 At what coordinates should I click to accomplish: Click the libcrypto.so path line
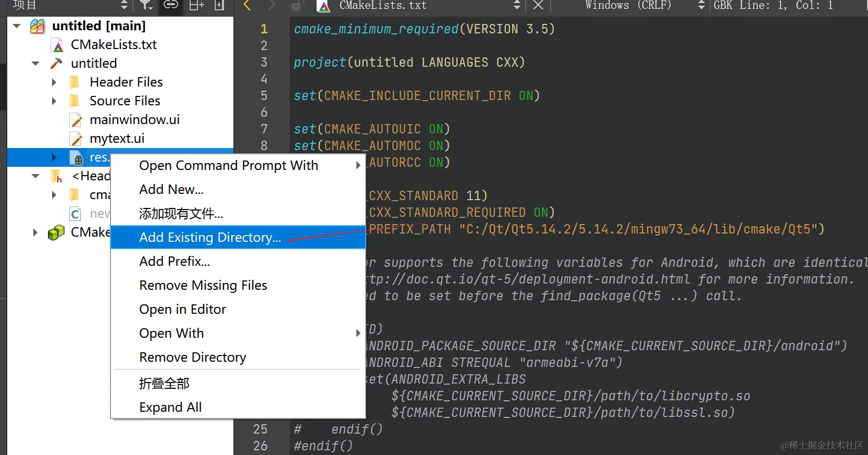point(571,396)
